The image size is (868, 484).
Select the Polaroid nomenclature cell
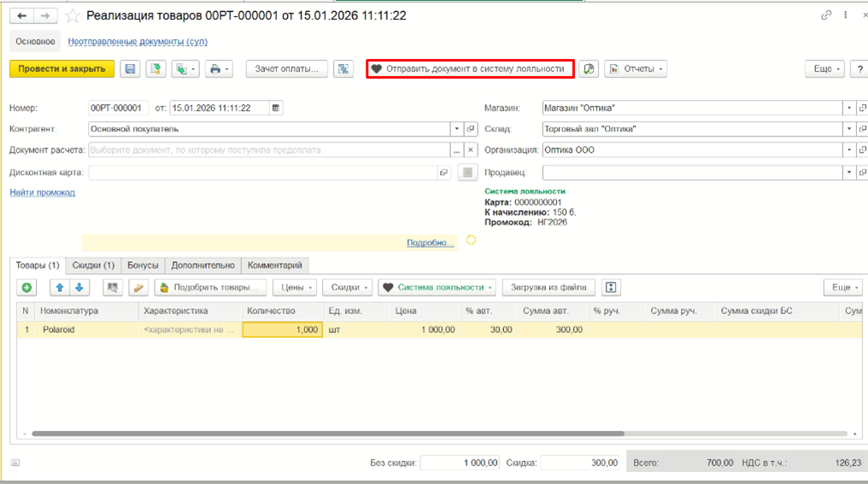[x=86, y=329]
